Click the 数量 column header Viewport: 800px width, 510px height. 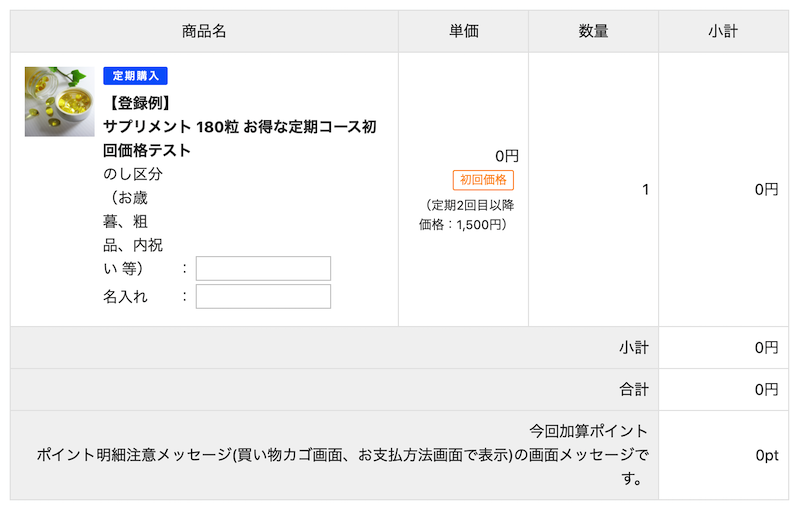(593, 31)
